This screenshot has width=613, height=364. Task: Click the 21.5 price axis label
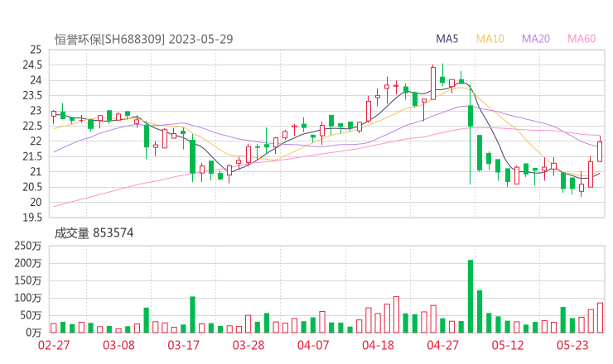(32, 156)
